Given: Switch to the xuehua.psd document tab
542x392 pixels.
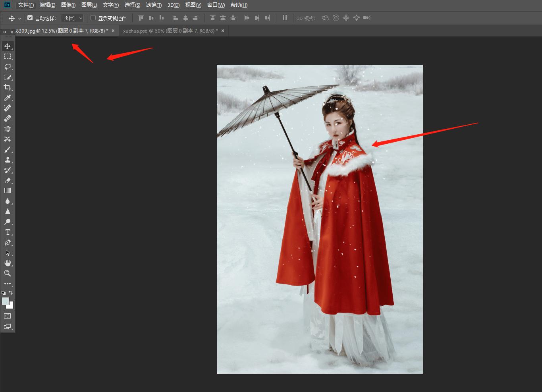Looking at the screenshot, I should [170, 31].
